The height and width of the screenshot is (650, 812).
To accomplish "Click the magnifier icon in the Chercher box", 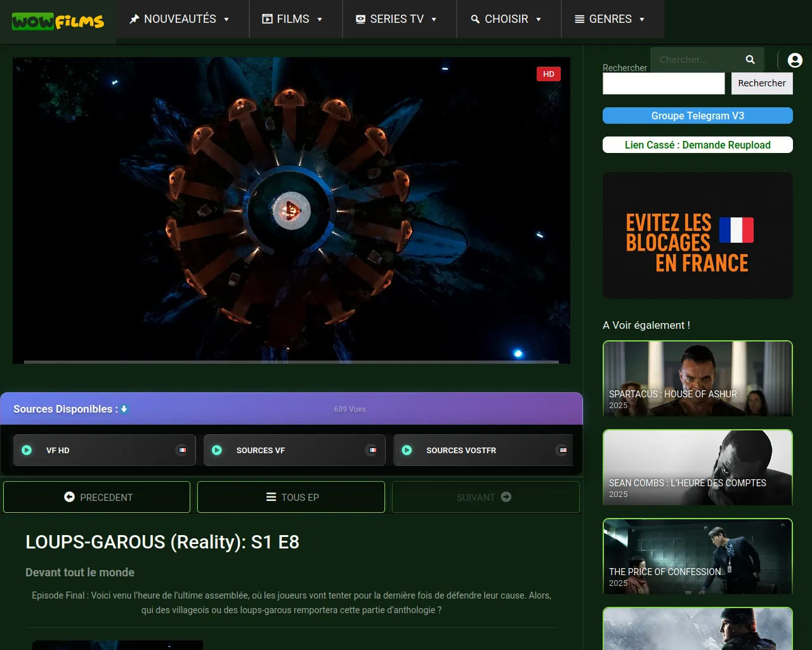I will pos(750,59).
